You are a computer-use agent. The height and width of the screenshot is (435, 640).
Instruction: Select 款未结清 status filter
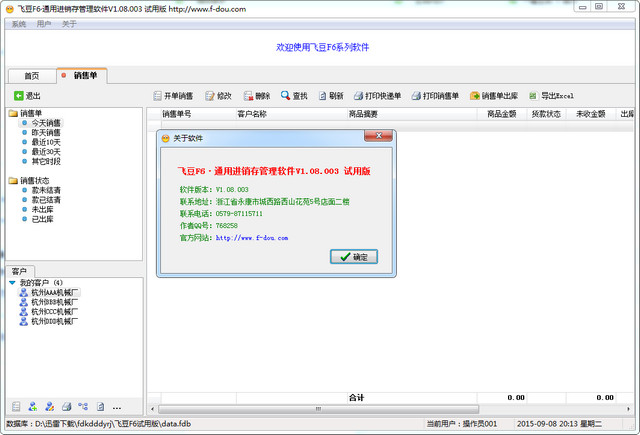[x=46, y=190]
